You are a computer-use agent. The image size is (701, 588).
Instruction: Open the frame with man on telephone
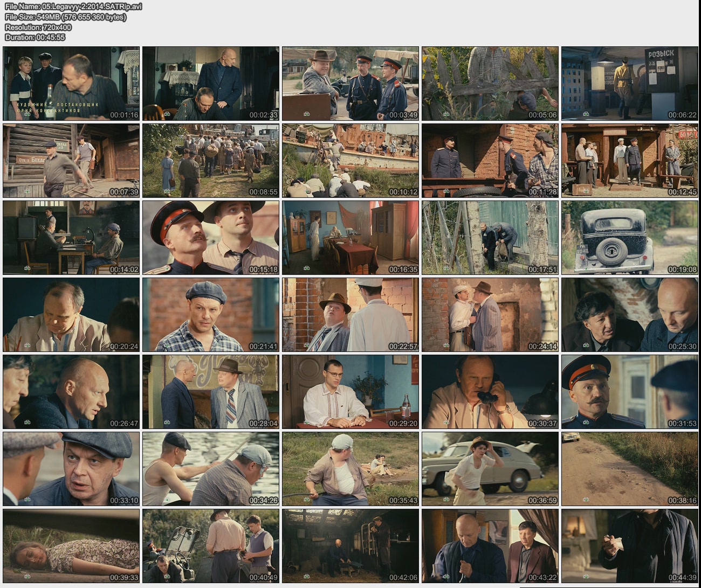click(490, 392)
